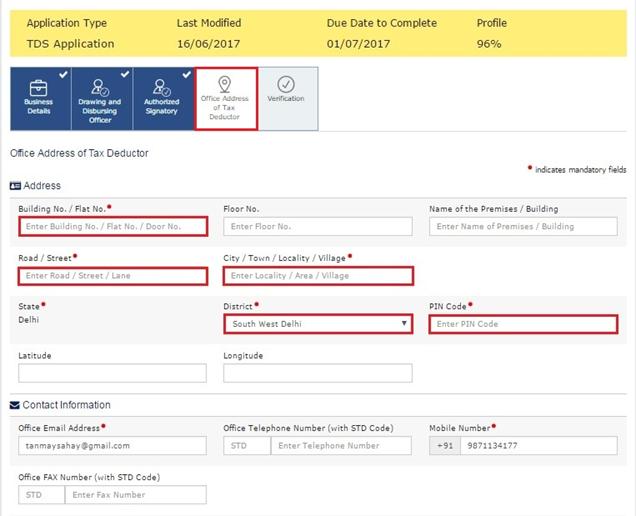Click the 'Office Address of Tax Deductor' heading
Viewport: 636px width, 516px height.
[79, 153]
